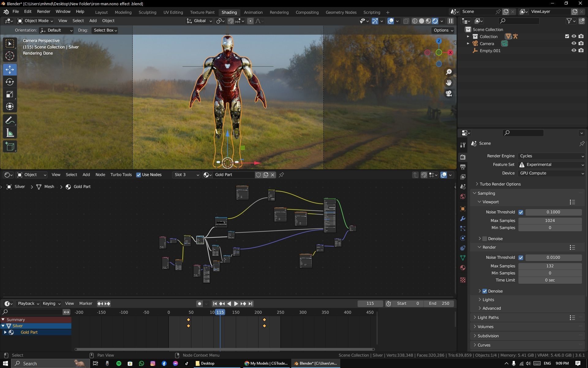Image resolution: width=588 pixels, height=368 pixels.
Task: Open viewport Options button
Action: pos(443,30)
